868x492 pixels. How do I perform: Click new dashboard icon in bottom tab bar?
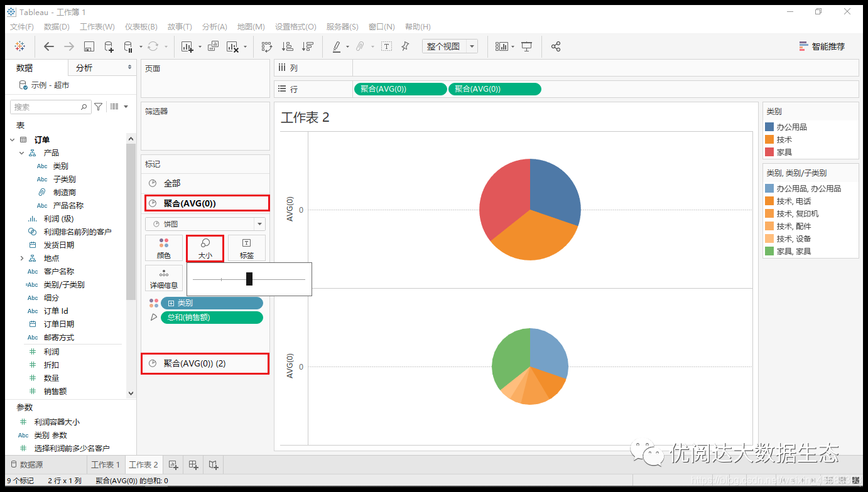193,464
